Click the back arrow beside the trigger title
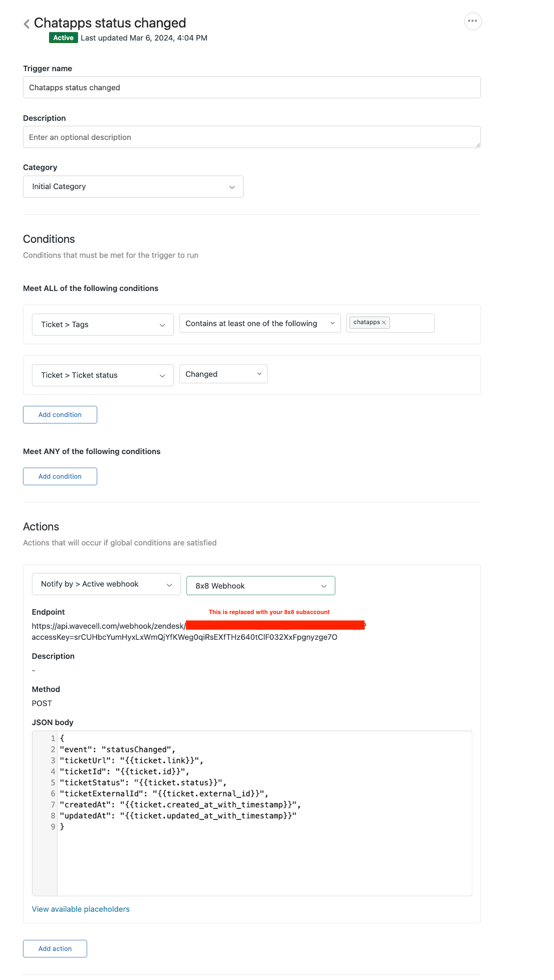This screenshot has width=554, height=980. 27,24
